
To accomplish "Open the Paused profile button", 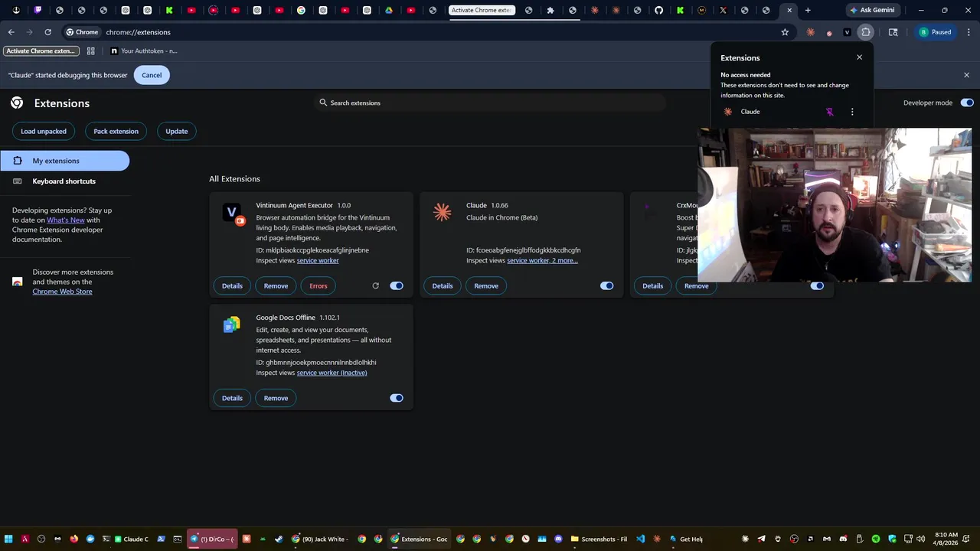I will click(936, 32).
